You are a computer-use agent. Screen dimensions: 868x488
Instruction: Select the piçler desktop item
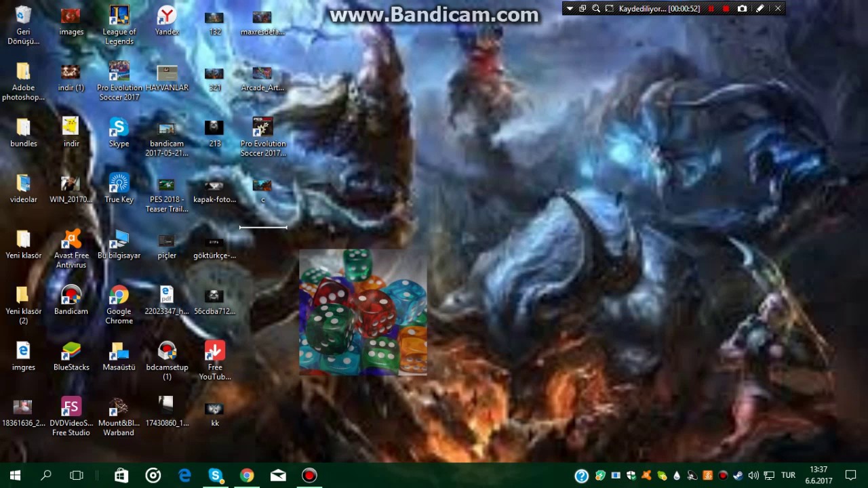tap(167, 246)
